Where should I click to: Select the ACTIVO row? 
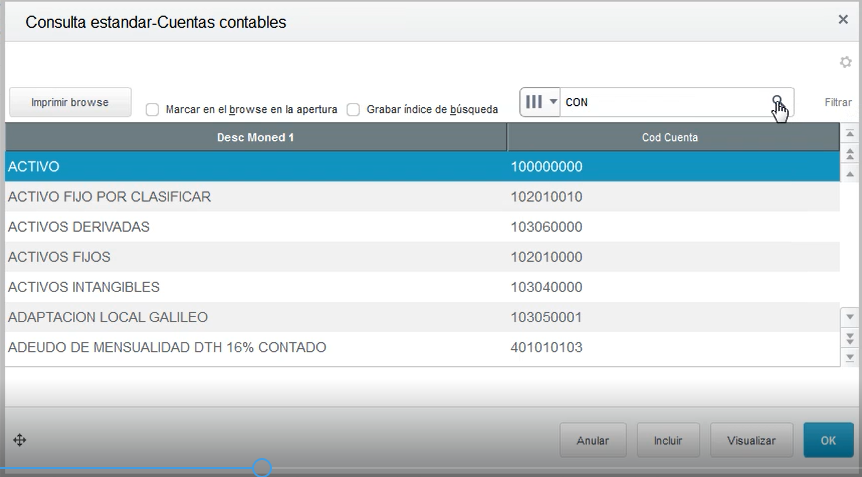422,167
